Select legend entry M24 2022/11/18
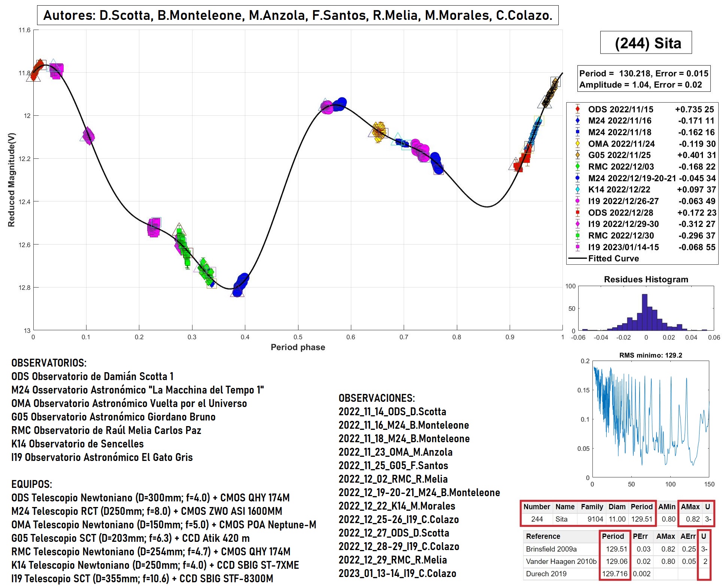 pos(642,132)
